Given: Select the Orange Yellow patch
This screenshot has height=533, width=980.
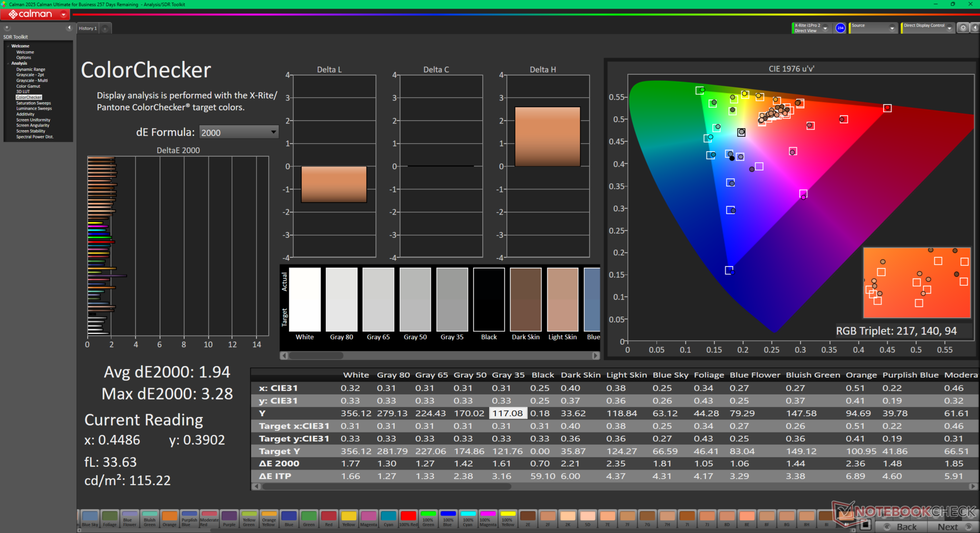Looking at the screenshot, I should pos(269,519).
